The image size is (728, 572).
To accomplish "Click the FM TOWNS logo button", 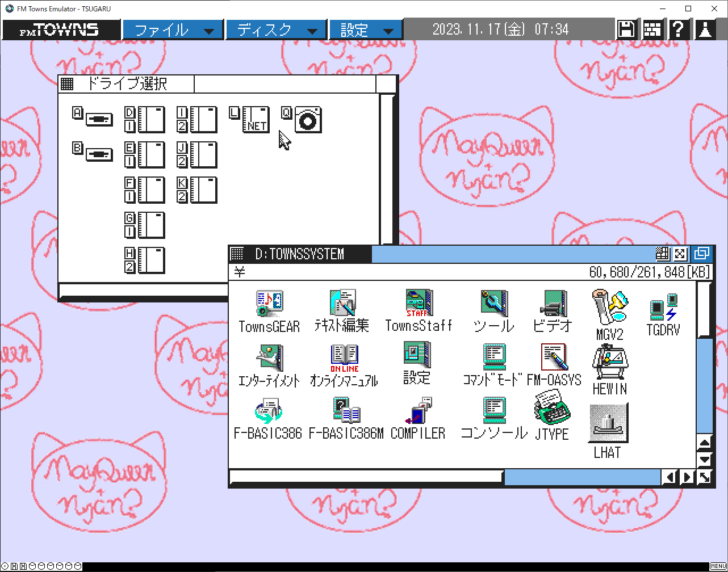I will [61, 30].
